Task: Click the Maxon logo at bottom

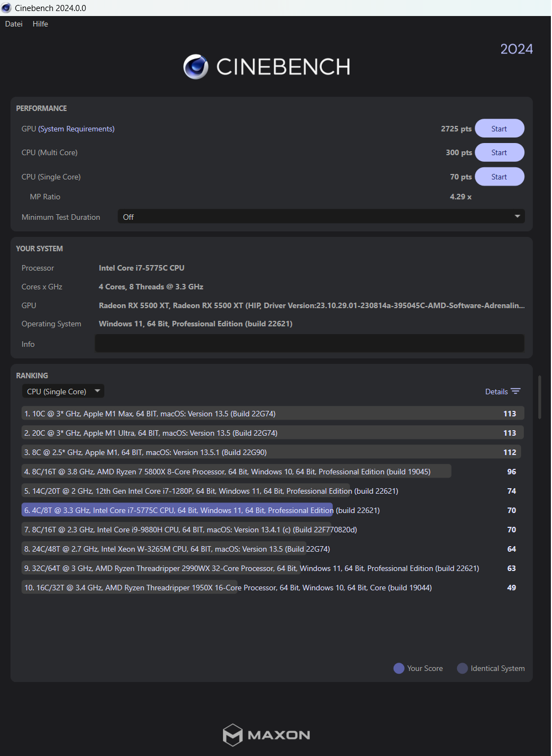Action: pos(267,734)
